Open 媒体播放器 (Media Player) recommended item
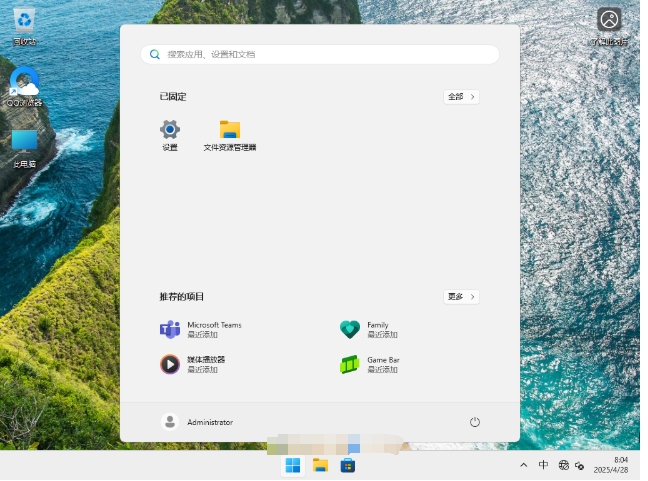The height and width of the screenshot is (481, 648). 170,364
